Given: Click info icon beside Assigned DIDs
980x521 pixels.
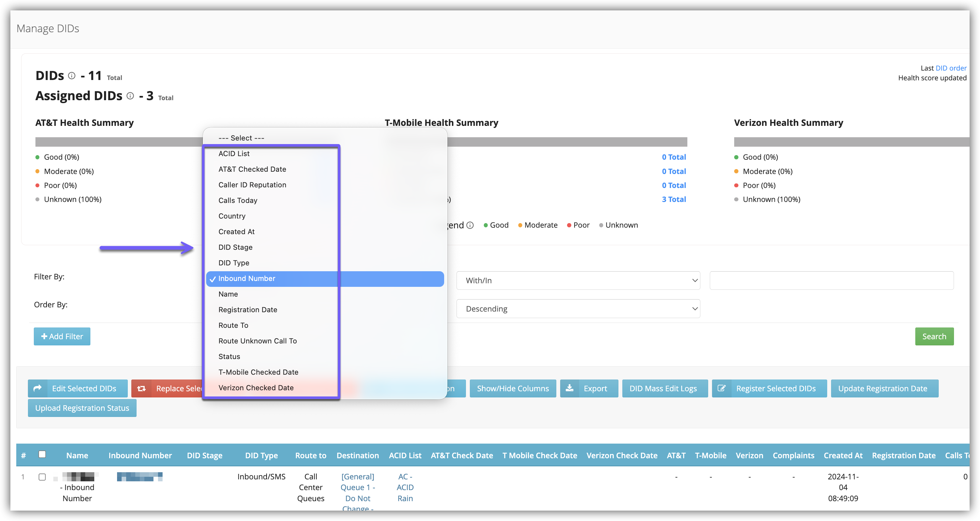Looking at the screenshot, I should tap(130, 96).
